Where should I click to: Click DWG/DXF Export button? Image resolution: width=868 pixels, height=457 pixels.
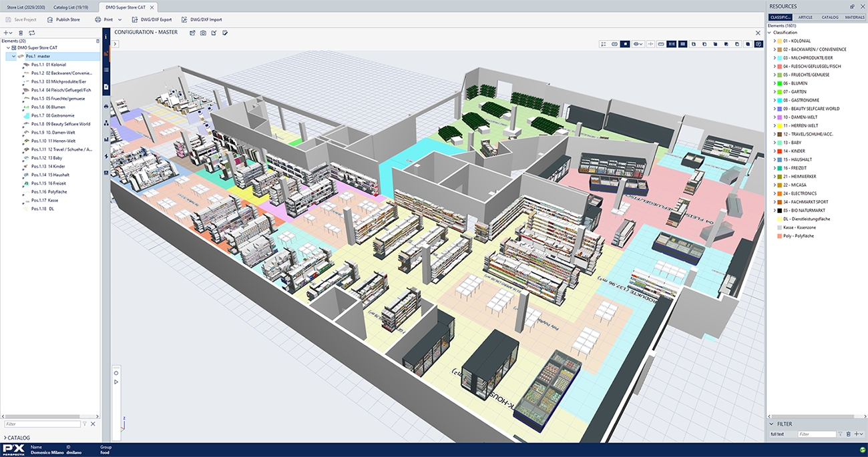pyautogui.click(x=152, y=20)
